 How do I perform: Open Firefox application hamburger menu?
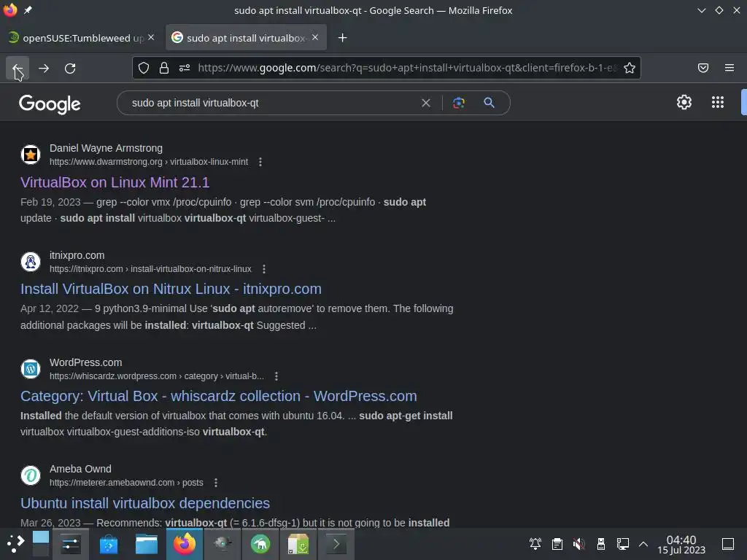[729, 68]
